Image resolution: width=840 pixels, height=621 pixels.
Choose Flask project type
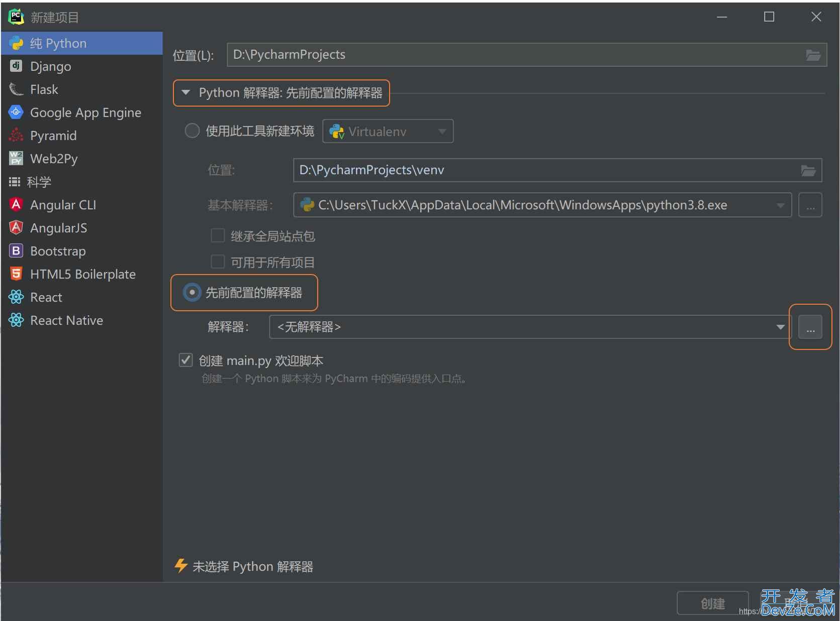(81, 90)
